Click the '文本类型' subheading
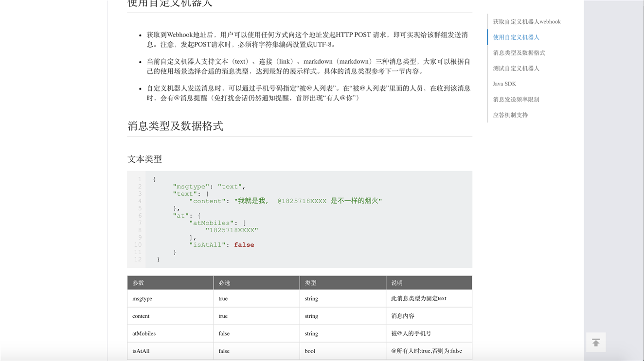644x361 pixels. pyautogui.click(x=144, y=159)
